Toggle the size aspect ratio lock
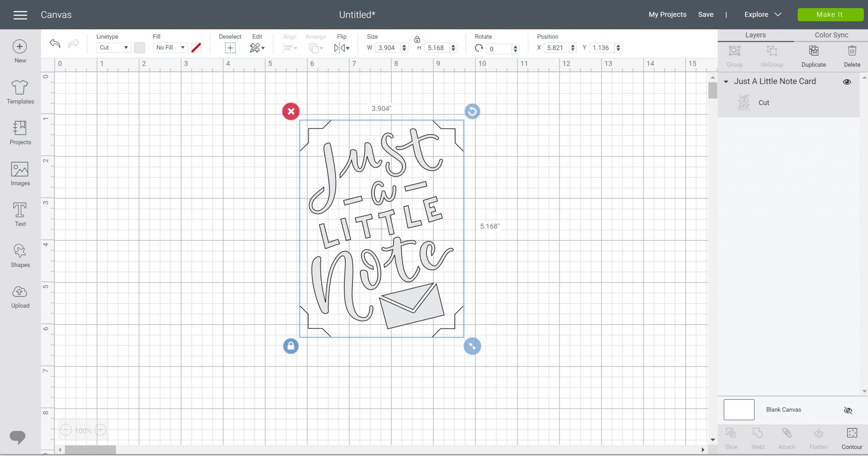Screen dimensions: 868x456 (417, 39)
